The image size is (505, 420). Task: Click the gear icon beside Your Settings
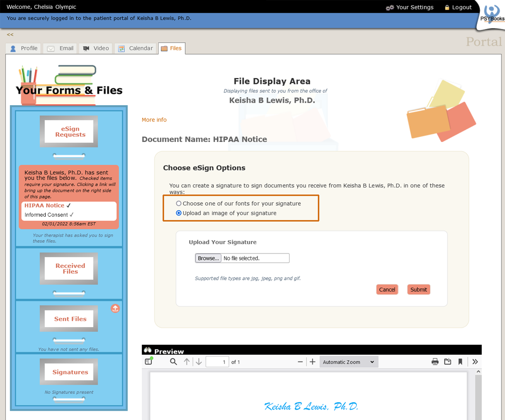pyautogui.click(x=390, y=7)
